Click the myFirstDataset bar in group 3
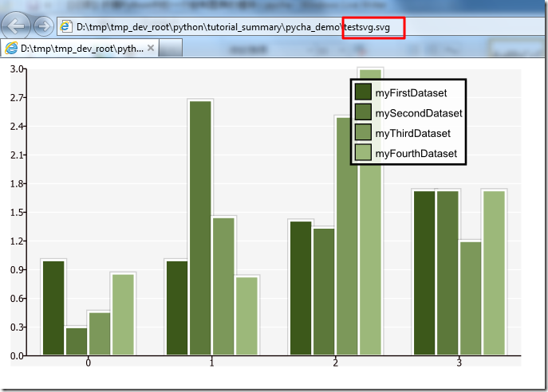Image resolution: width=548 pixels, height=392 pixels. [x=424, y=273]
